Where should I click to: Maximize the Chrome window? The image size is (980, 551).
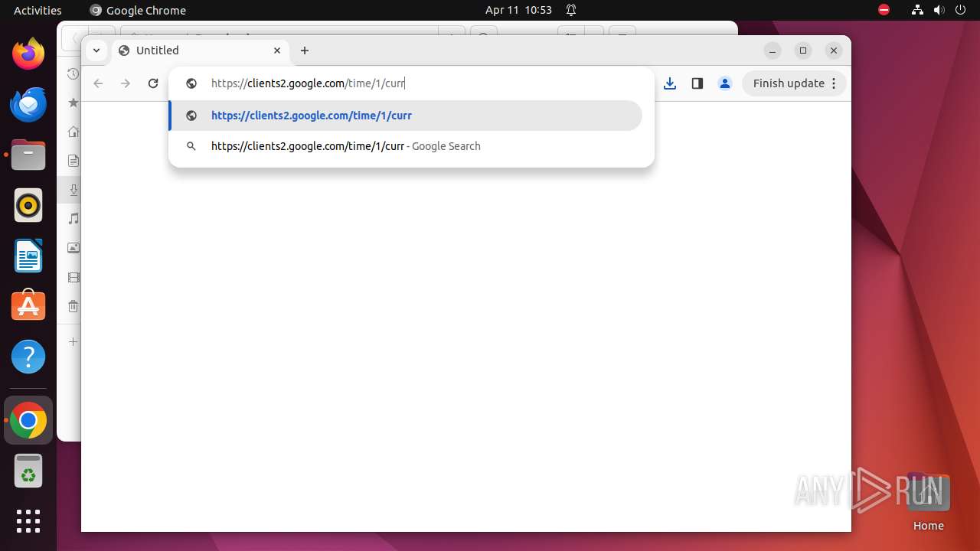click(x=803, y=51)
